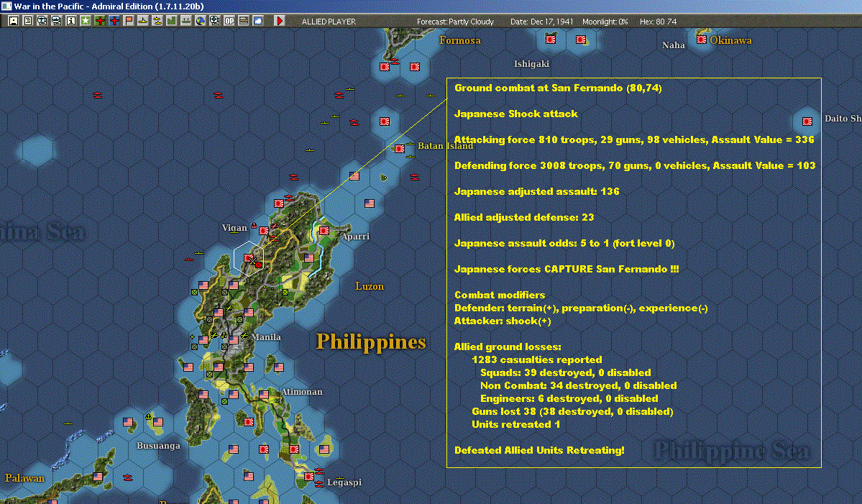Viewport: 862px width, 504px height.
Task: Click the 'Allied adjusted defense: 23' line
Action: click(x=524, y=217)
